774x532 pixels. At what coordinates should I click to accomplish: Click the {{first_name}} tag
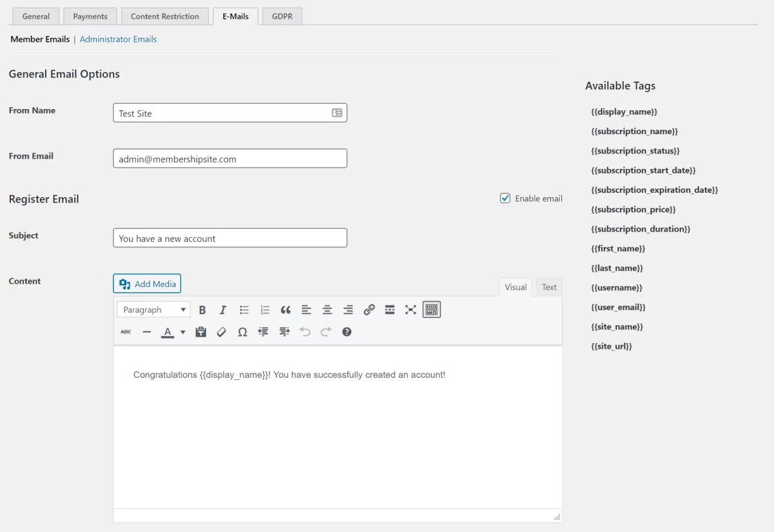(619, 248)
